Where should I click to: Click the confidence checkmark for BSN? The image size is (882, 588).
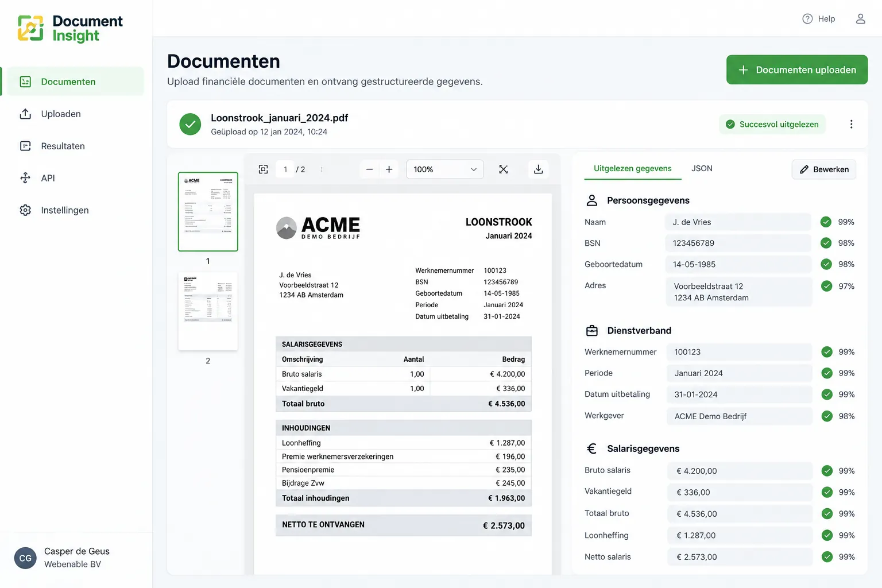[826, 243]
